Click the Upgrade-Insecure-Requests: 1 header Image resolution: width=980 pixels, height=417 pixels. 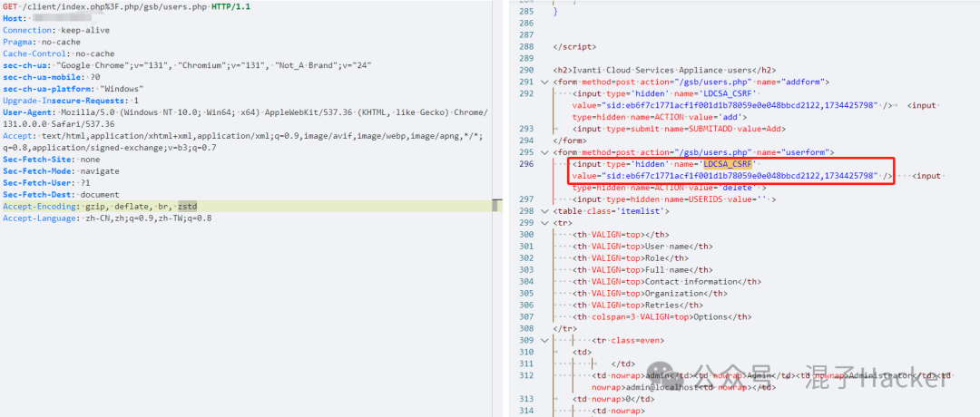click(71, 101)
